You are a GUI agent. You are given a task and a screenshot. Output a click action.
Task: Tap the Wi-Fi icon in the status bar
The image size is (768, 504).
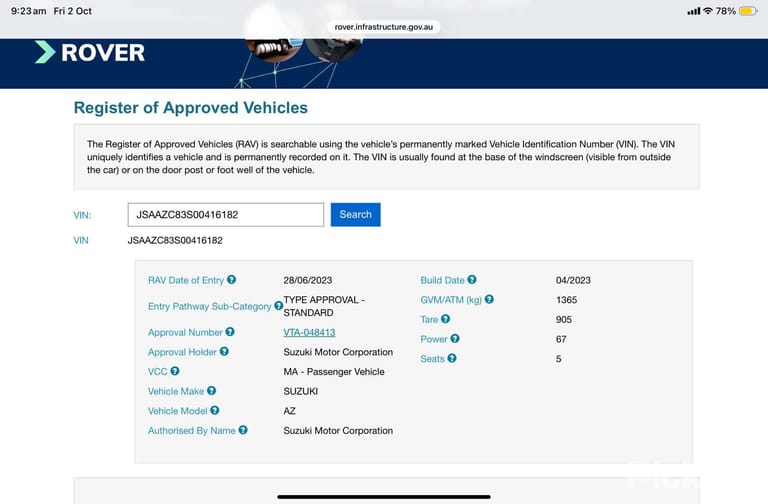[x=708, y=11]
